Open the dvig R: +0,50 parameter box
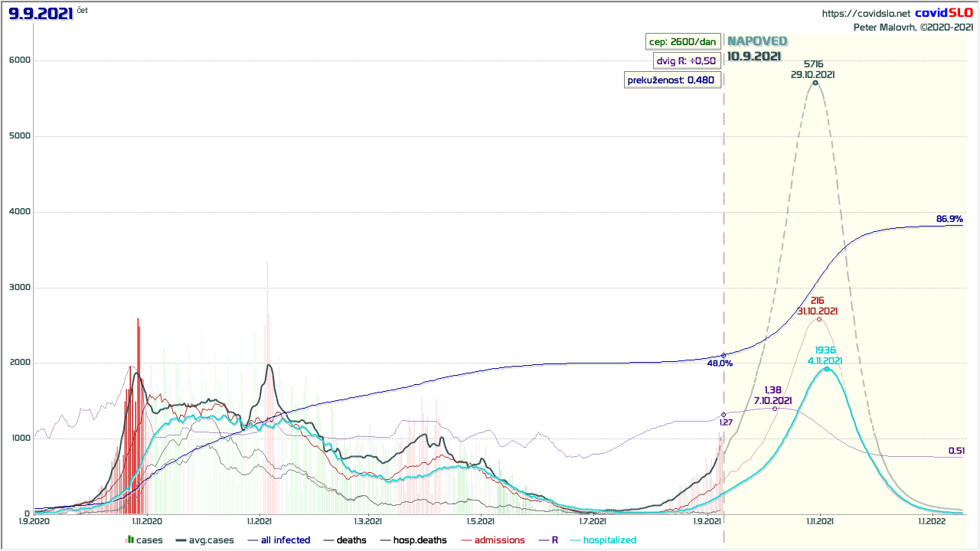The height and width of the screenshot is (551, 980). click(685, 61)
